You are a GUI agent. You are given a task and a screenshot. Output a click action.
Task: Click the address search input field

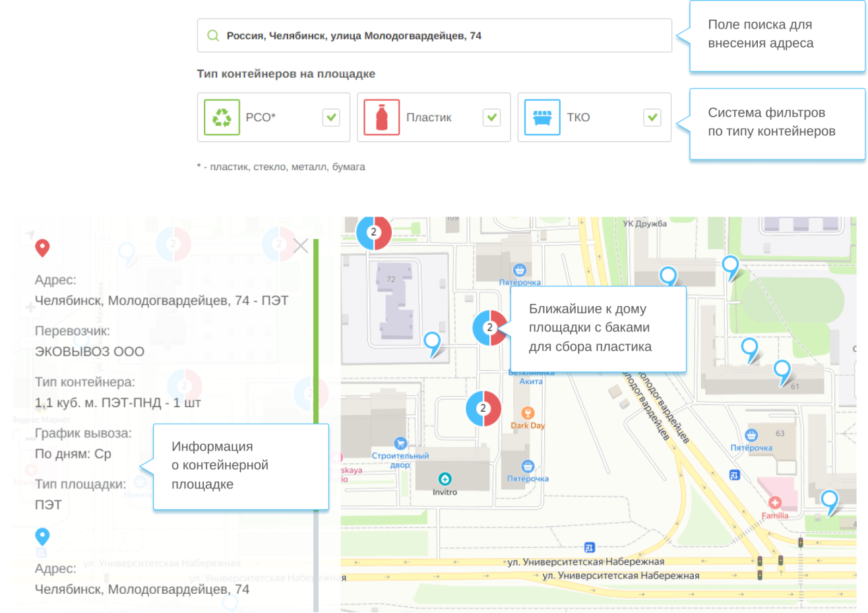click(x=434, y=36)
